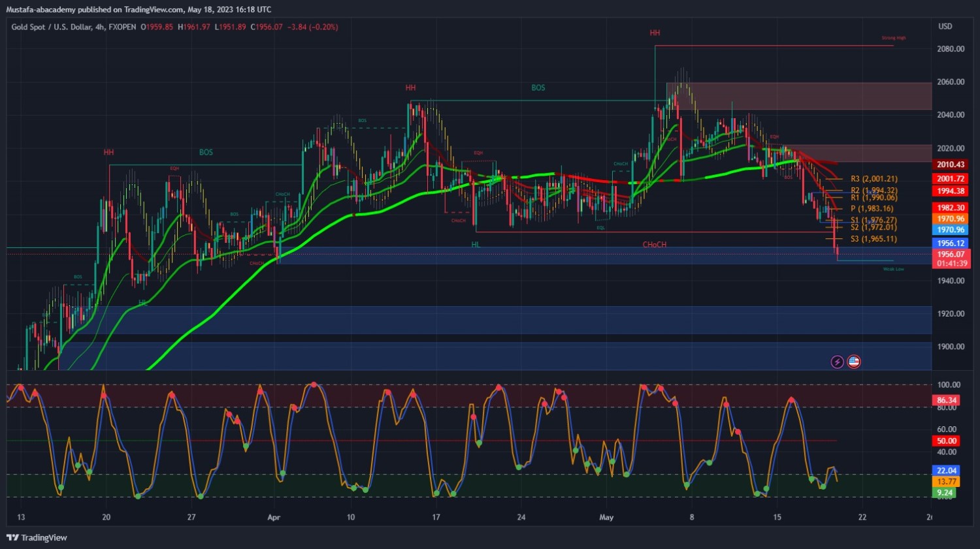Select the Gold Spot / U.S. Dollar symbol title
This screenshot has height=549, width=980.
[x=58, y=27]
